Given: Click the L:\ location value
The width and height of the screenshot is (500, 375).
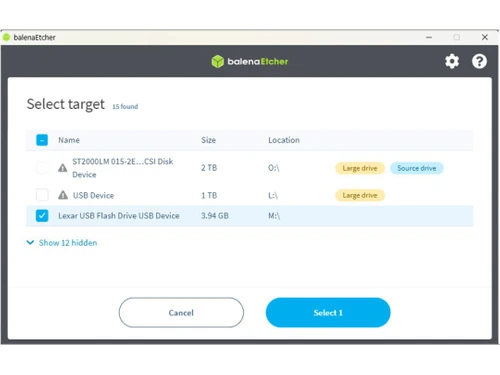Looking at the screenshot, I should coord(273,195).
